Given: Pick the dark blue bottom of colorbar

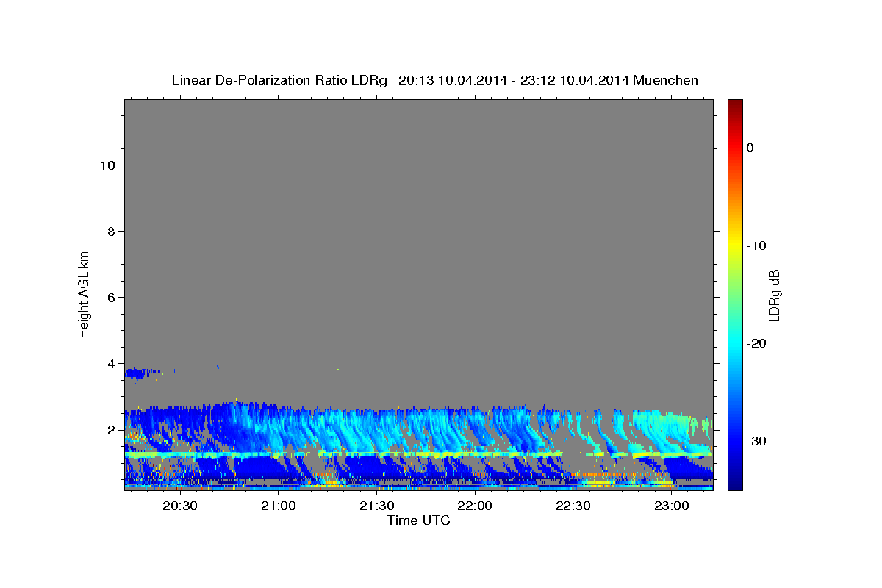Looking at the screenshot, I should [735, 484].
